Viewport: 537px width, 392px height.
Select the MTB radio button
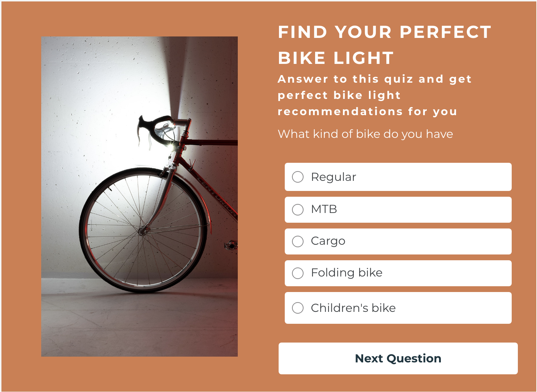click(298, 210)
